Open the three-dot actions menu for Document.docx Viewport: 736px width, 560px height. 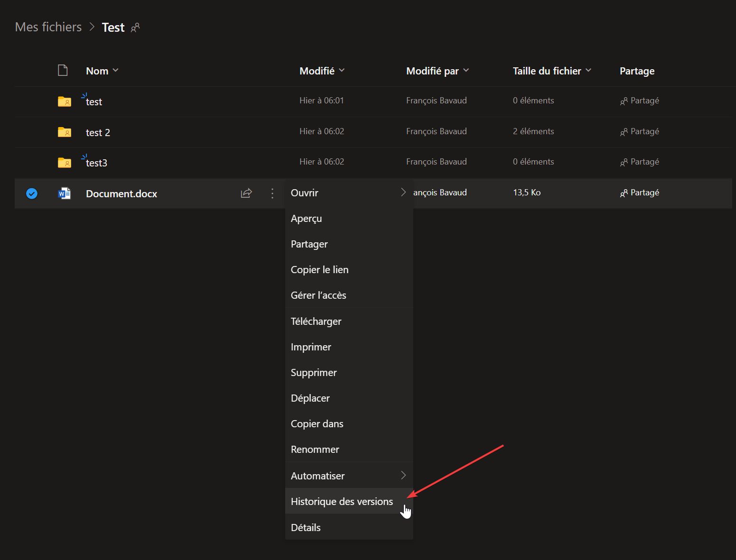[272, 193]
